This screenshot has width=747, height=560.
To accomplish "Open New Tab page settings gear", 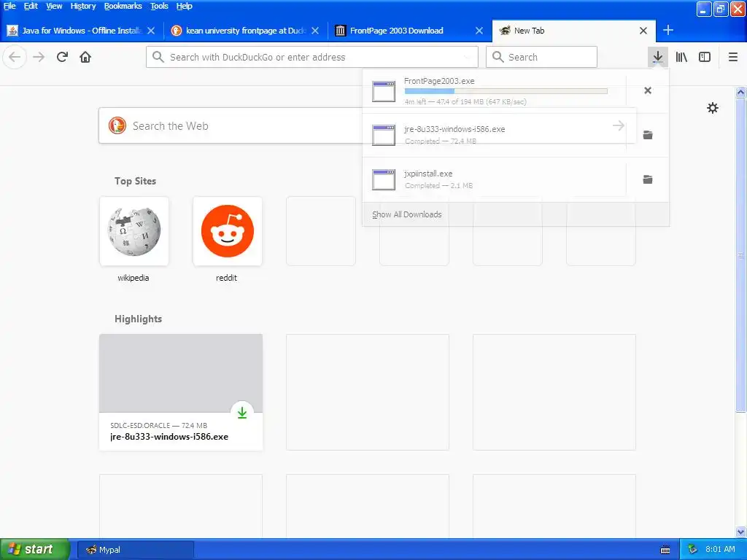I will click(712, 108).
